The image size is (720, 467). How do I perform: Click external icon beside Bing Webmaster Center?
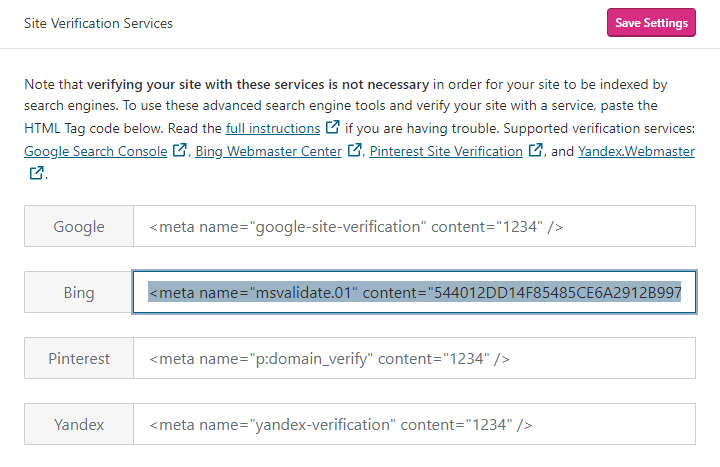(354, 151)
